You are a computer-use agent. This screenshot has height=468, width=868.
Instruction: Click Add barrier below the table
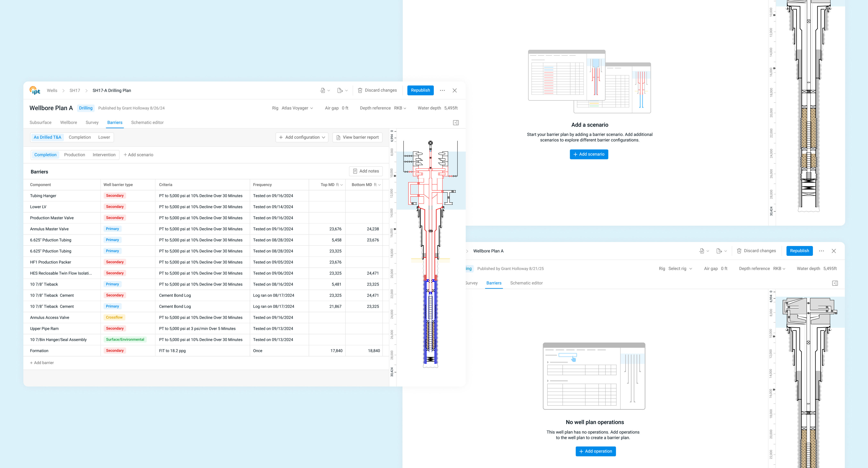[x=42, y=363]
